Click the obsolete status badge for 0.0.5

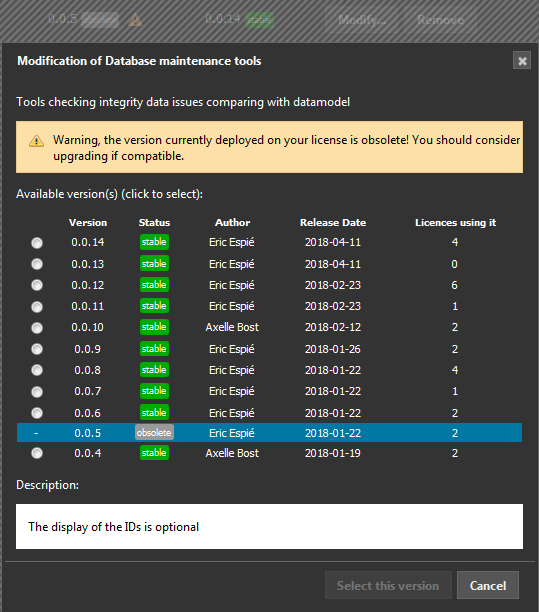click(154, 432)
